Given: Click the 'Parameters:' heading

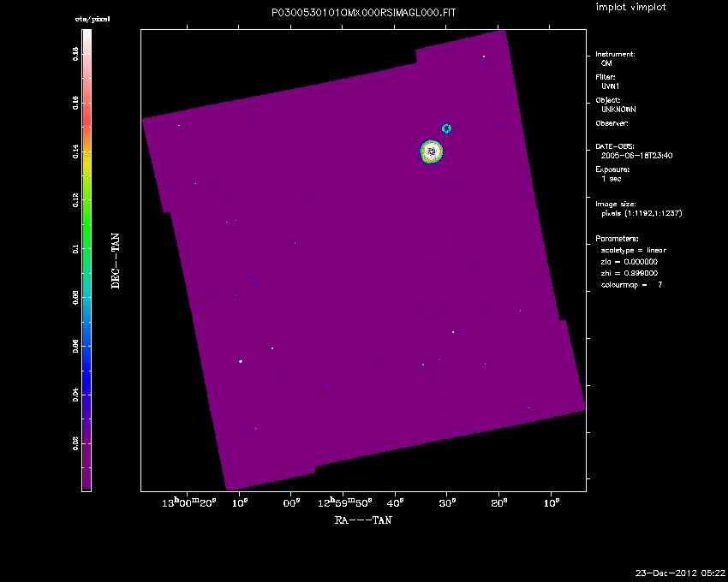Looking at the screenshot, I should point(617,239).
